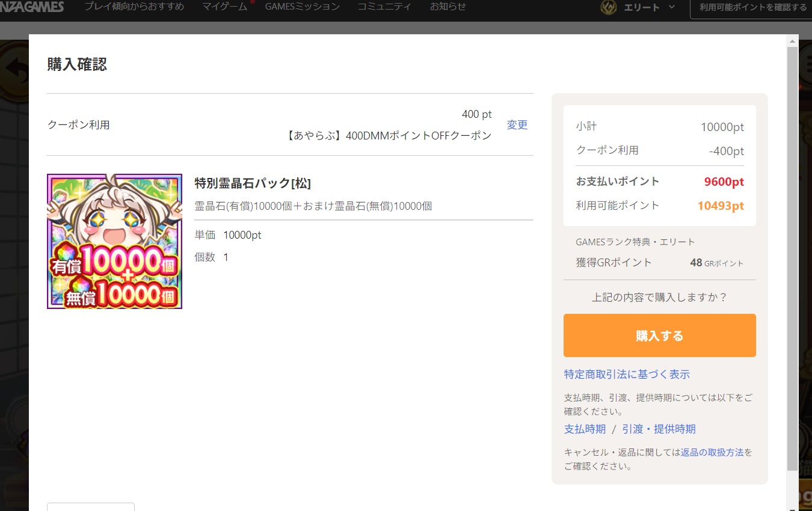Screen dimensions: 812x511
Task: Click the 特別霊晶石パック product thumbnail
Action: point(114,241)
